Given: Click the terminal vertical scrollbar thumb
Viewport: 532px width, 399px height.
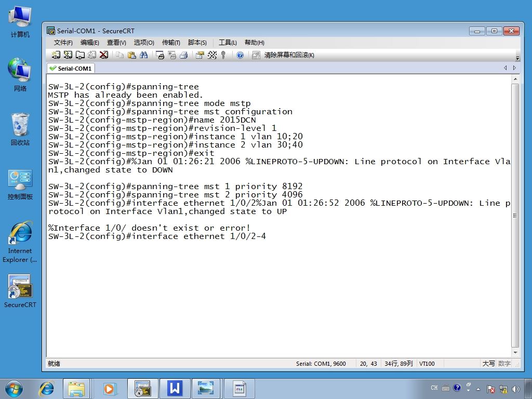Looking at the screenshot, I should pos(515,216).
